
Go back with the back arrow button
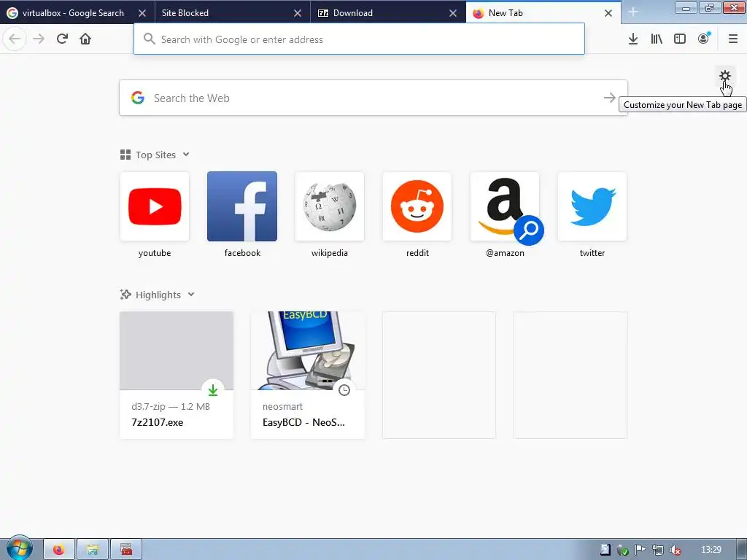(15, 39)
